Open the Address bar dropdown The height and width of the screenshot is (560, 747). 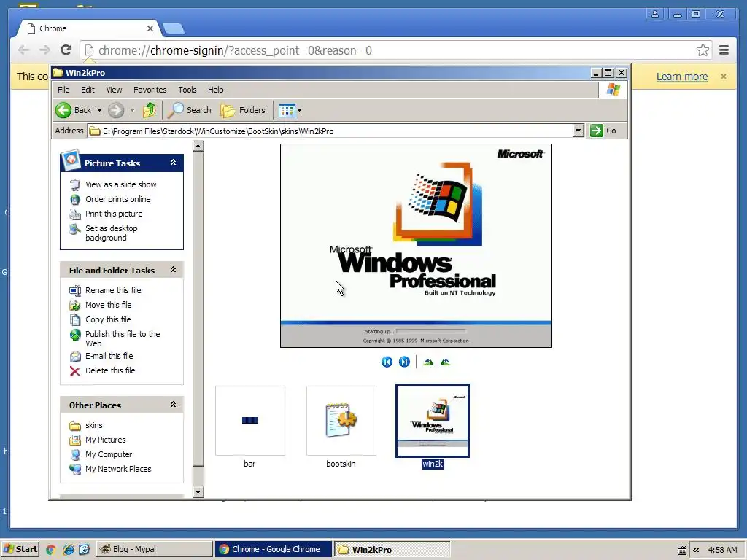point(578,131)
